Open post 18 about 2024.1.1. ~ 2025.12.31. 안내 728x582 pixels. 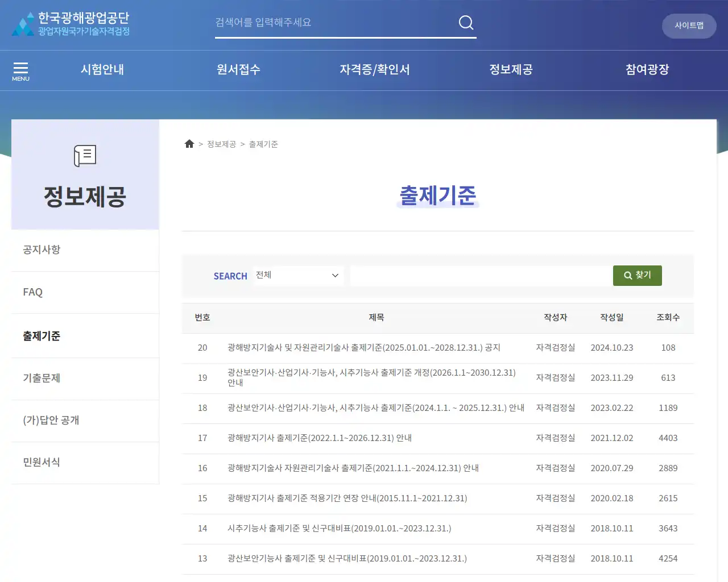tap(376, 408)
